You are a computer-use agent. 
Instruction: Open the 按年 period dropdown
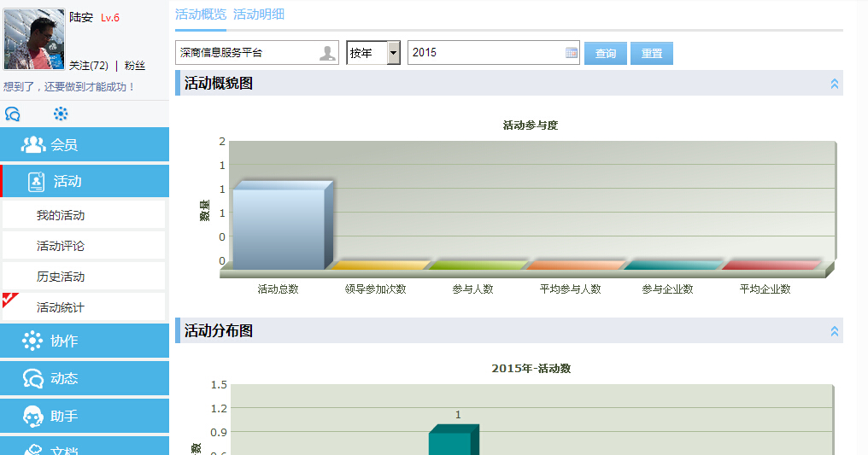(x=393, y=53)
